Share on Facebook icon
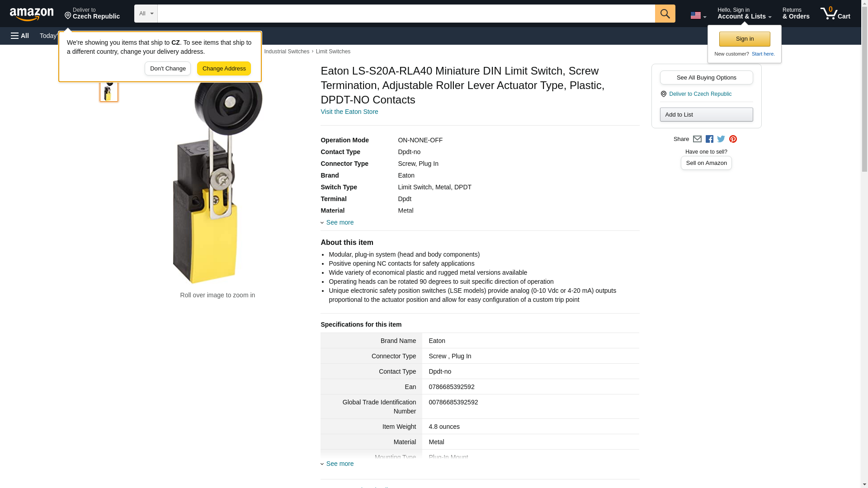The image size is (868, 488). tap(709, 139)
